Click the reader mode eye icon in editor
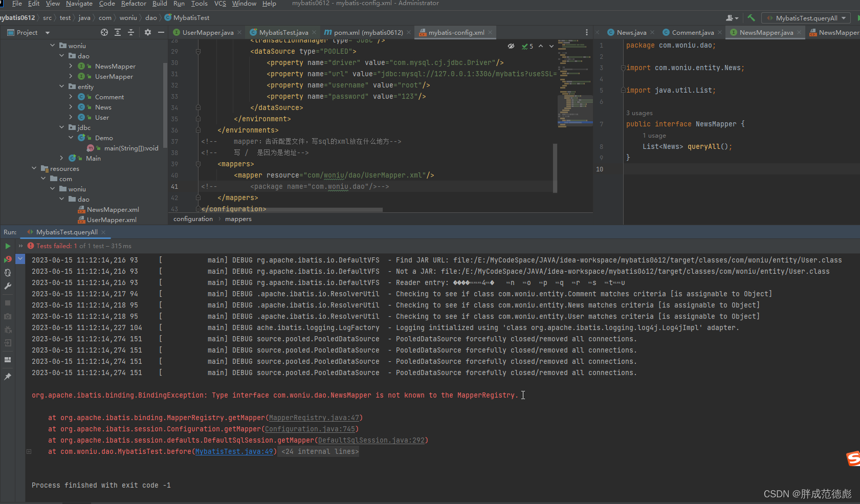 [511, 46]
